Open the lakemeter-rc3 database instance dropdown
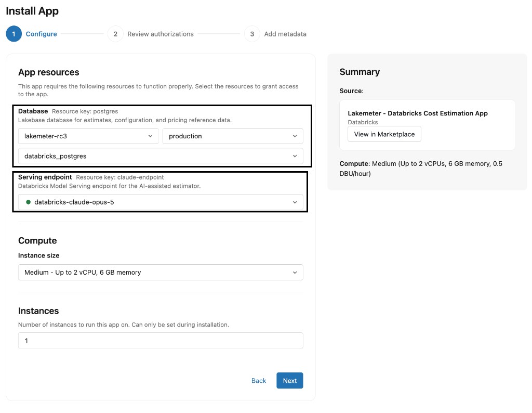 pos(88,136)
